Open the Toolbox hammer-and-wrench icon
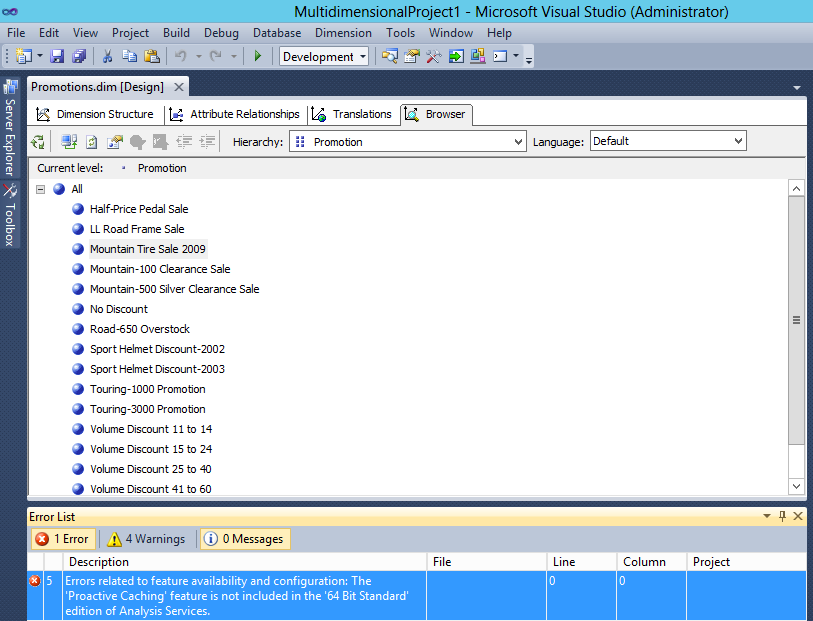 (434, 56)
